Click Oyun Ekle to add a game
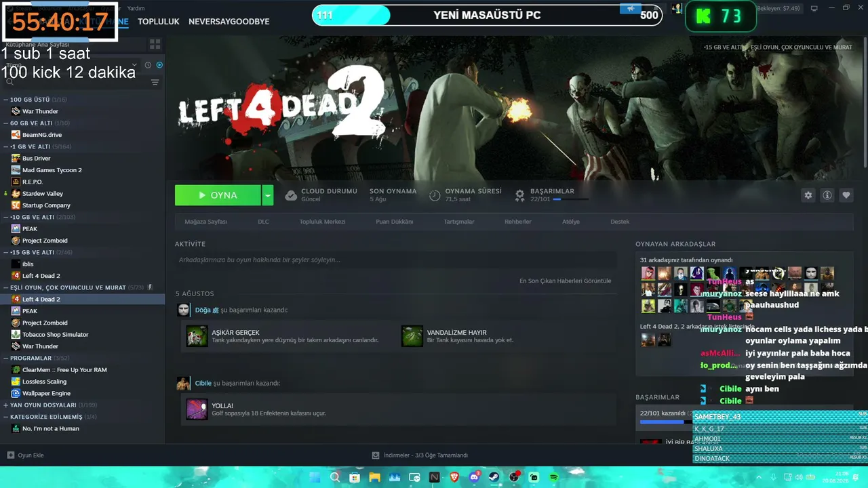Image resolution: width=868 pixels, height=488 pixels. [x=25, y=455]
